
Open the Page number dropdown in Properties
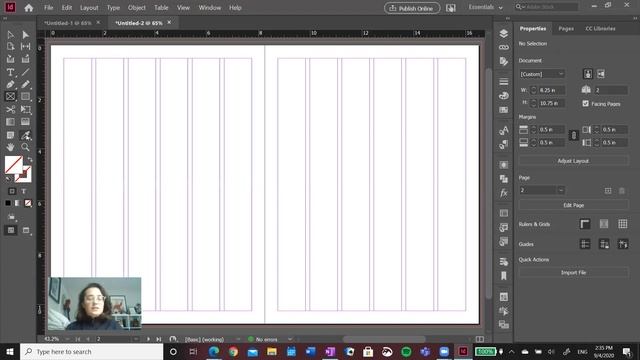click(x=561, y=190)
